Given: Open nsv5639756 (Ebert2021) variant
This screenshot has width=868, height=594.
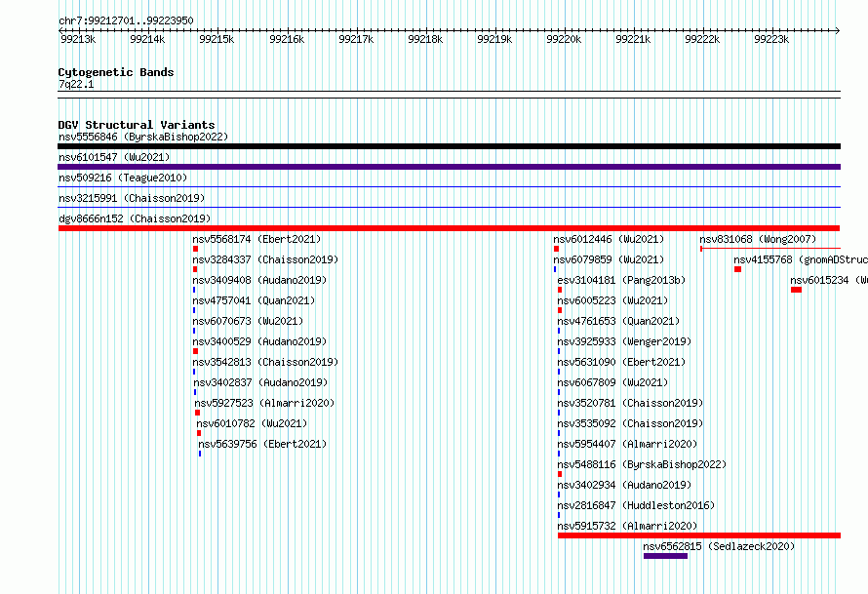Looking at the screenshot, I should click(x=262, y=444).
